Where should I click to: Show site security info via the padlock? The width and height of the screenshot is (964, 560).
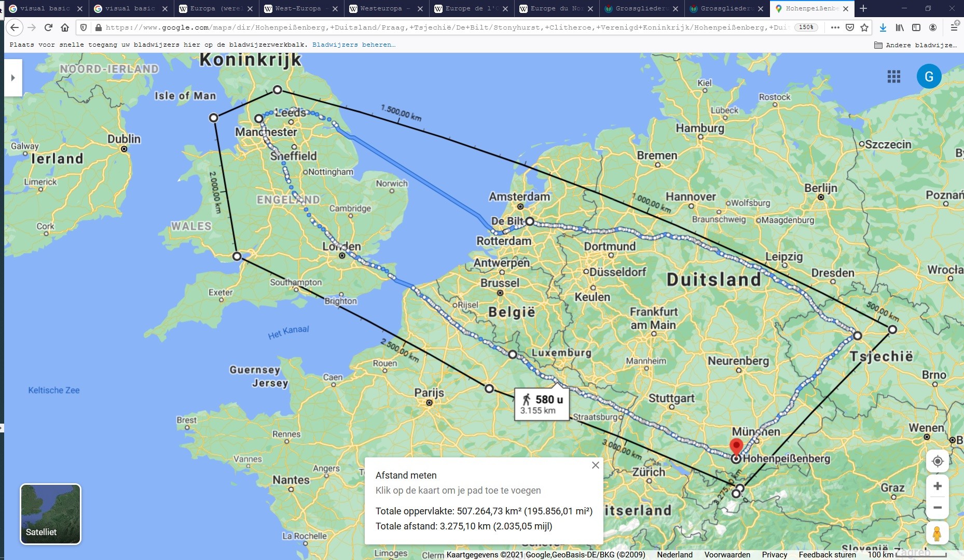(98, 27)
